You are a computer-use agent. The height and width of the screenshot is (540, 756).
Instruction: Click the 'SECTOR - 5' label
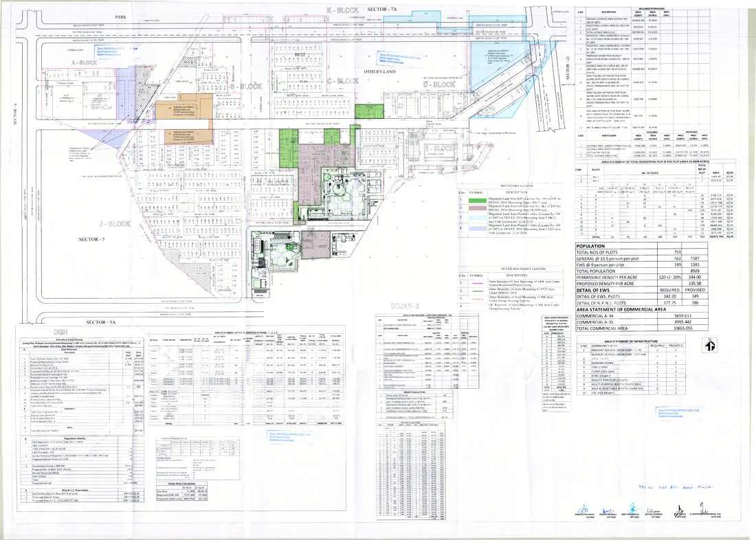click(92, 239)
